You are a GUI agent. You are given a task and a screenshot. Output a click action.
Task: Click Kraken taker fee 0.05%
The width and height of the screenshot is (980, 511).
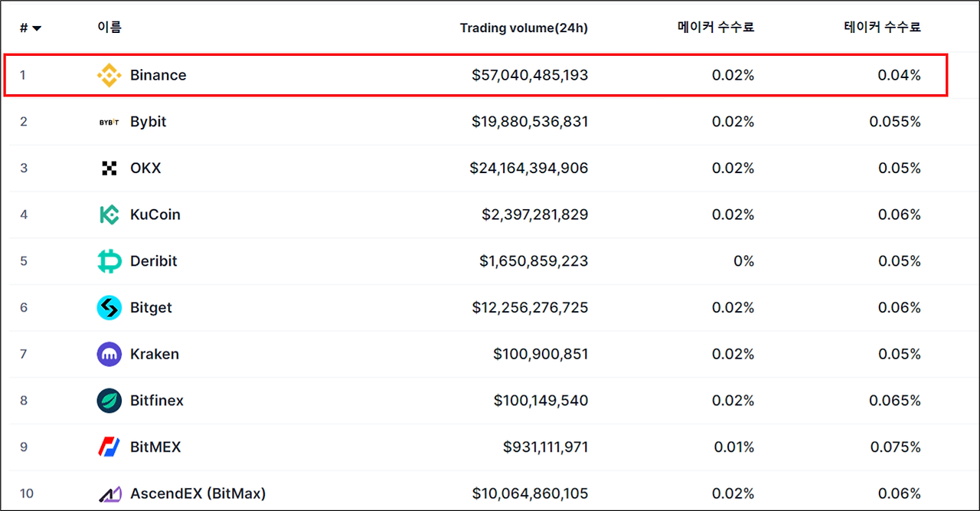[x=899, y=354]
